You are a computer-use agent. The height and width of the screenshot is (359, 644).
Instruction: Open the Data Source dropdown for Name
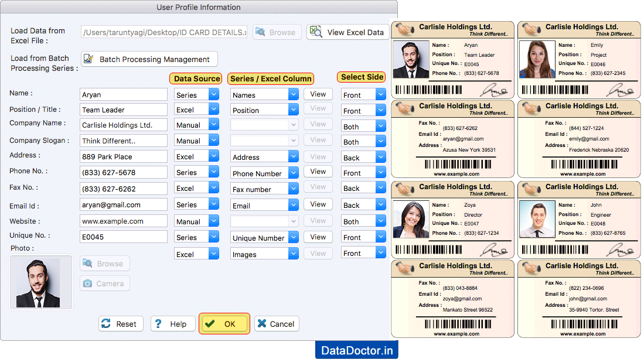click(x=196, y=94)
